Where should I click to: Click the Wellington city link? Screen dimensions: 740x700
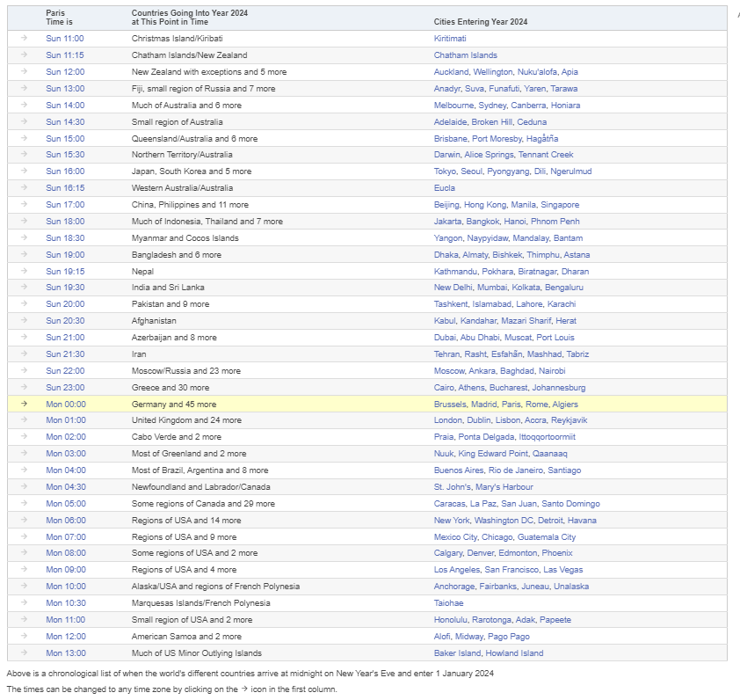(493, 72)
